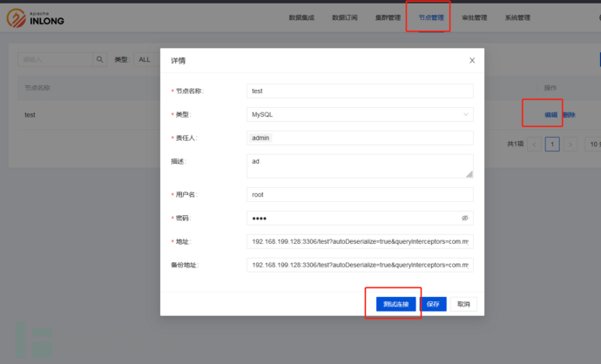Toggle password visibility eye icon
This screenshot has width=601, height=364.
coord(465,218)
